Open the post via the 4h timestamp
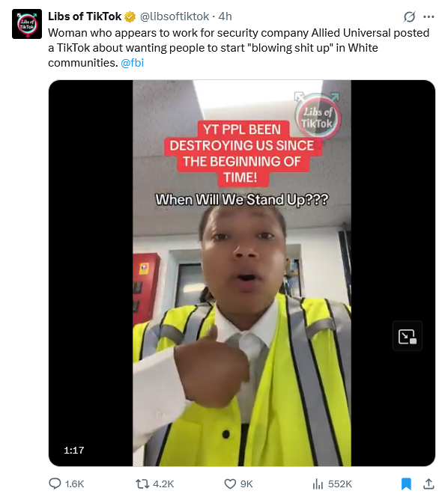Image resolution: width=448 pixels, height=500 pixels. 225,16
